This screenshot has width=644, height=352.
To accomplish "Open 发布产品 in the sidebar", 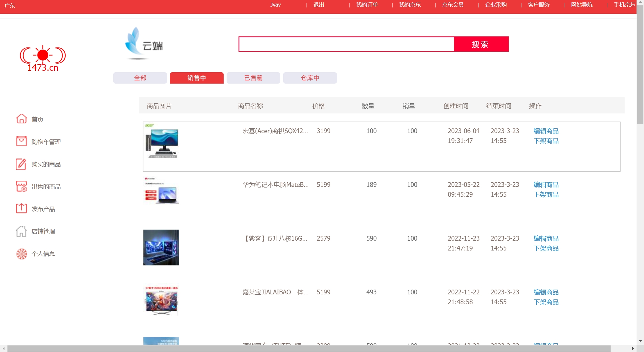I will pos(43,209).
